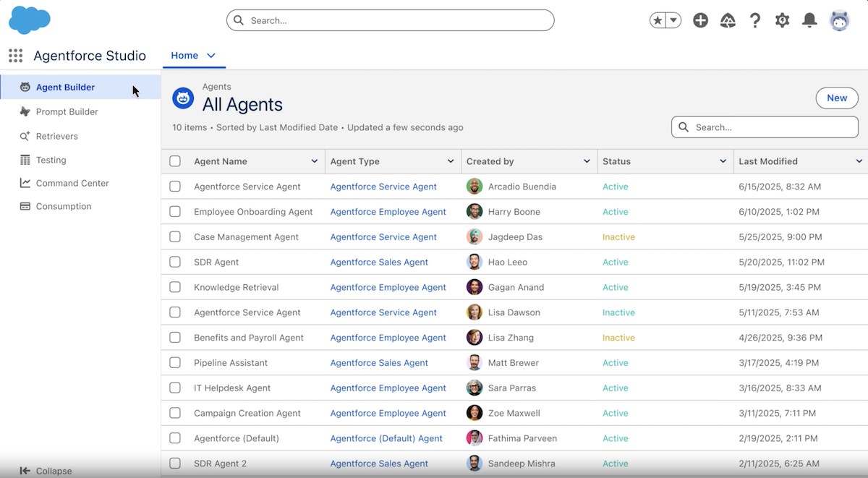Image resolution: width=868 pixels, height=478 pixels.
Task: Open the Status column dropdown
Action: [723, 161]
